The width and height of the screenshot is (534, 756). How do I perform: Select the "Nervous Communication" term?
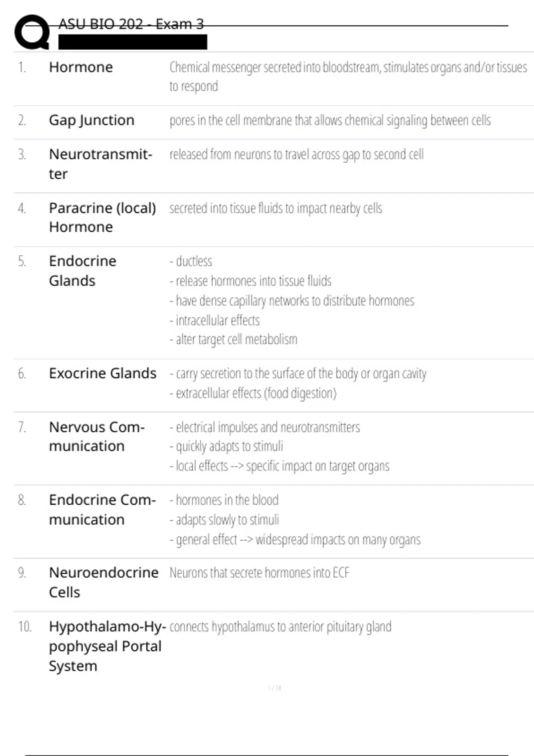(x=97, y=436)
